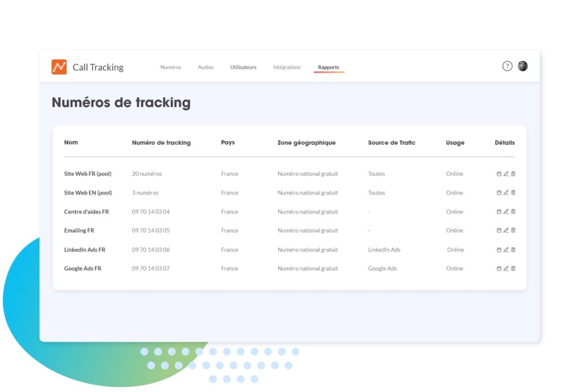The width and height of the screenshot is (579, 392).
Task: Edit the Site Web FR (pool) row
Action: [506, 174]
